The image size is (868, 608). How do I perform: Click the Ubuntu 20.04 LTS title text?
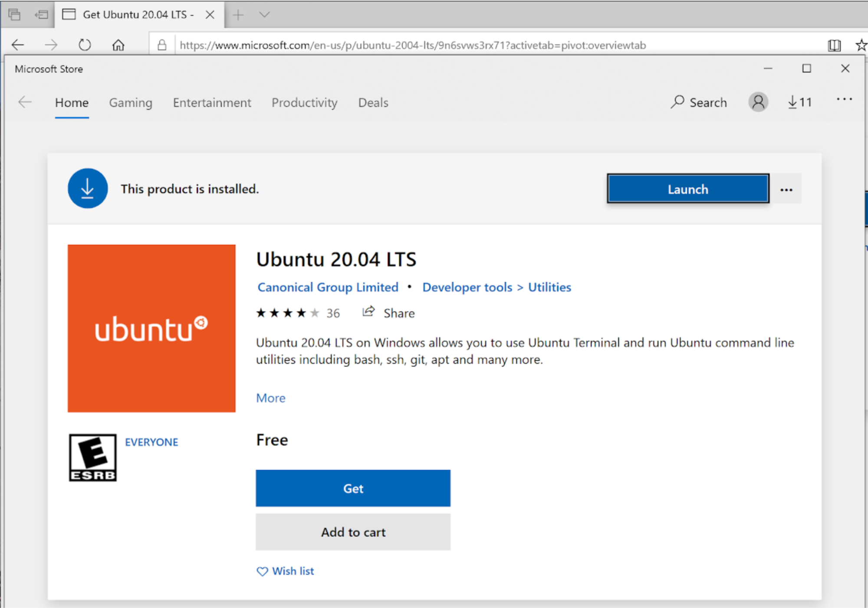pyautogui.click(x=336, y=259)
